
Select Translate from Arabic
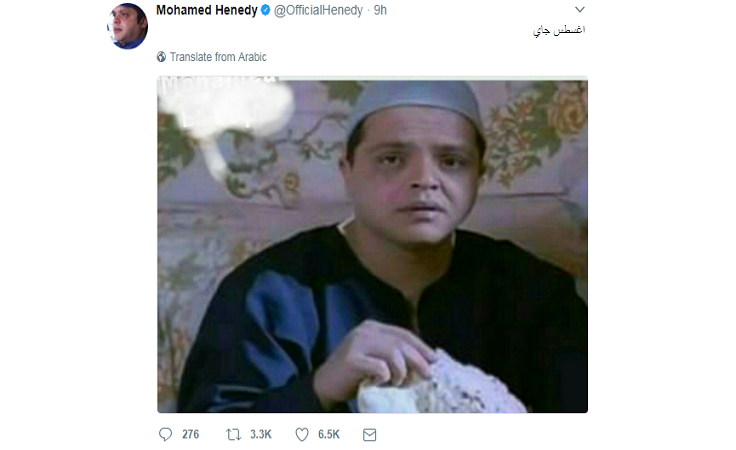click(x=218, y=57)
